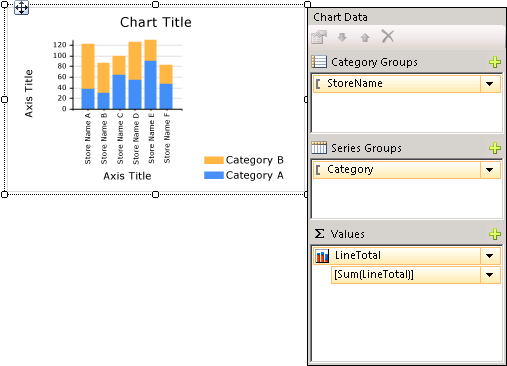
Task: Click the top-center chart resize handle
Action: tap(155, 4)
